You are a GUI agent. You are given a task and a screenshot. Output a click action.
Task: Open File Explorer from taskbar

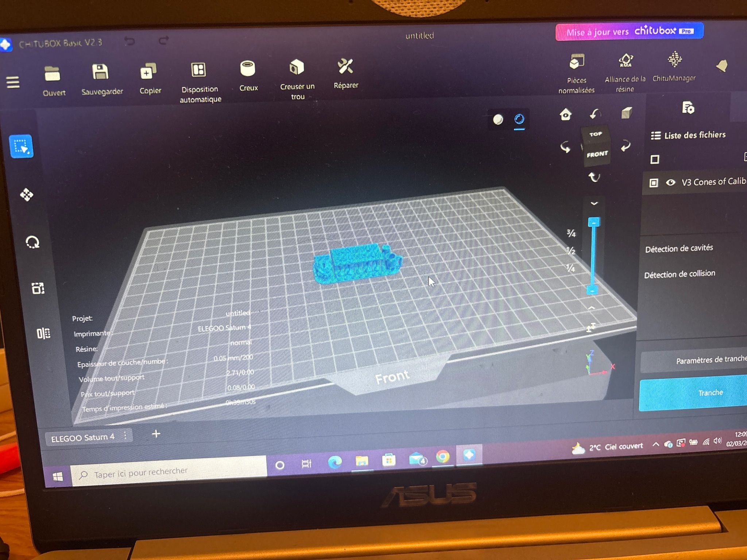point(361,461)
